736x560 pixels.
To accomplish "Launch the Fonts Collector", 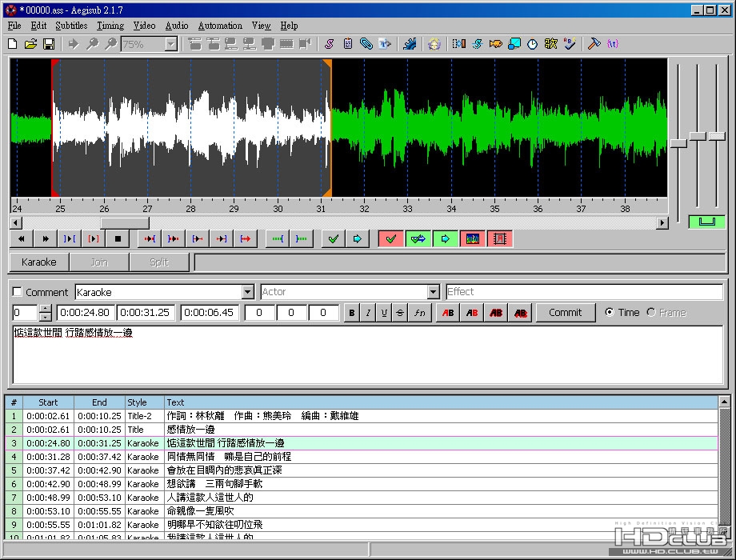I will coord(385,44).
